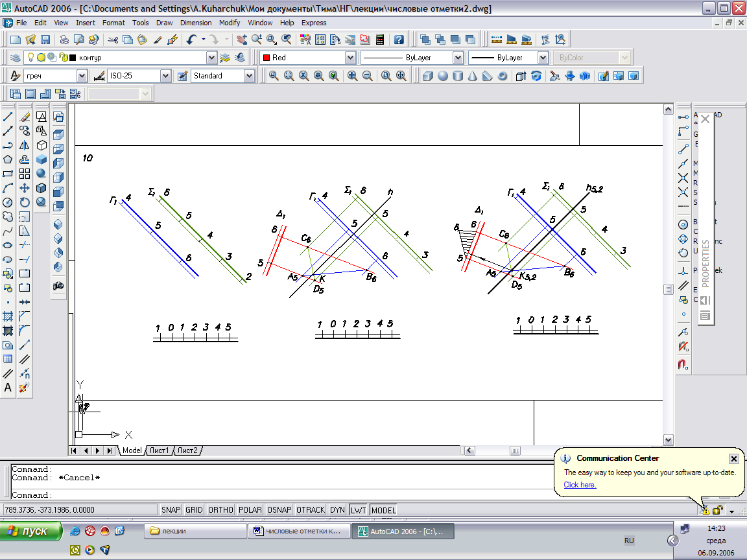
Task: Open the Standard table style dropdown
Action: 249,76
